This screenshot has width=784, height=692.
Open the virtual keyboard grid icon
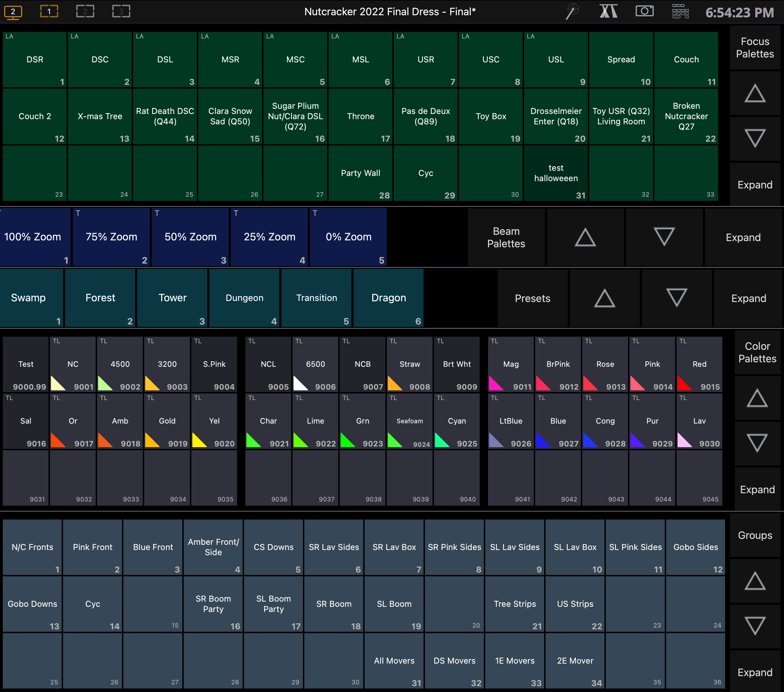pyautogui.click(x=680, y=11)
